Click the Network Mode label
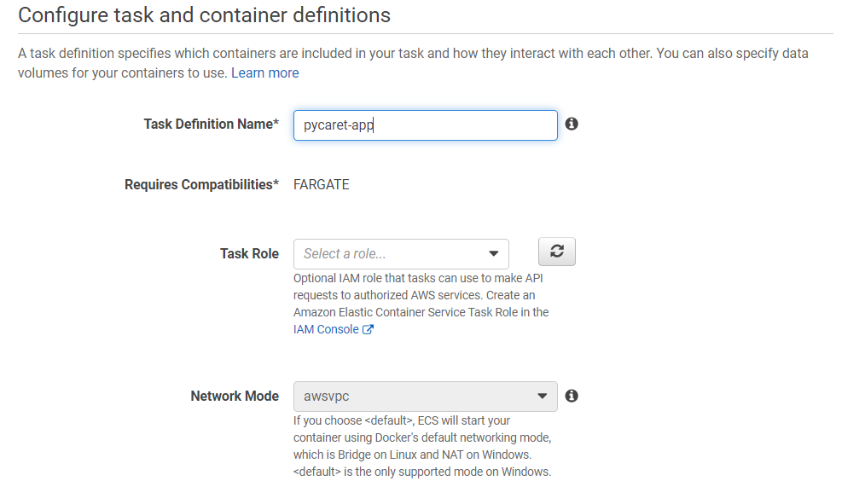This screenshot has width=865, height=504. (235, 397)
